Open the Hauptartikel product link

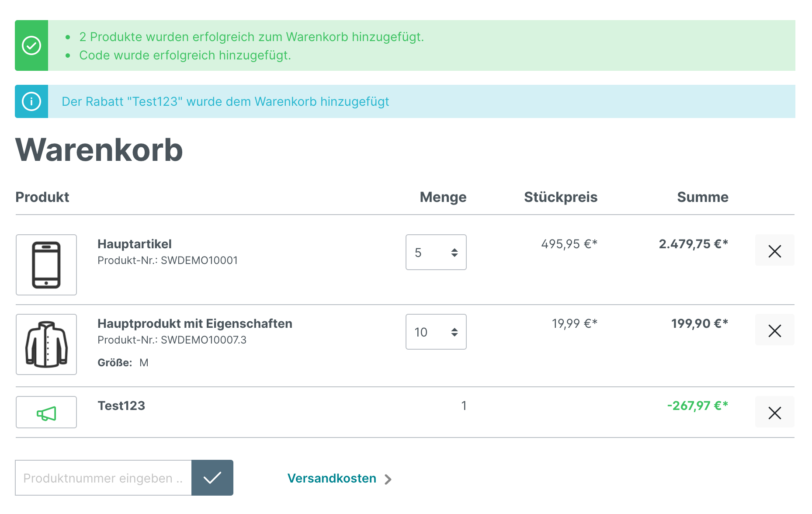pyautogui.click(x=135, y=244)
